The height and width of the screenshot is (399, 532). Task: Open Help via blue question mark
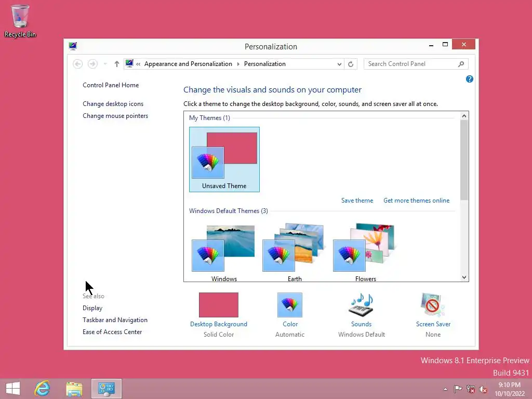coord(470,79)
